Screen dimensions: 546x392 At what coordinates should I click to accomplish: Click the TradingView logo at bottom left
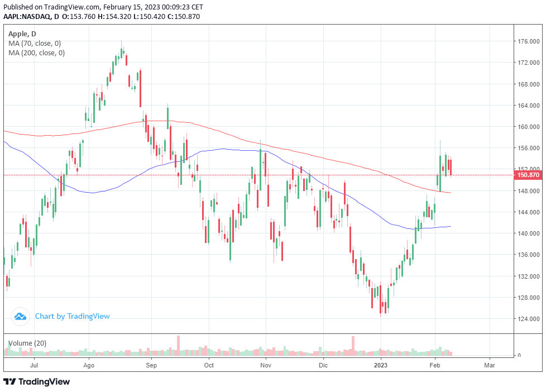[x=36, y=381]
